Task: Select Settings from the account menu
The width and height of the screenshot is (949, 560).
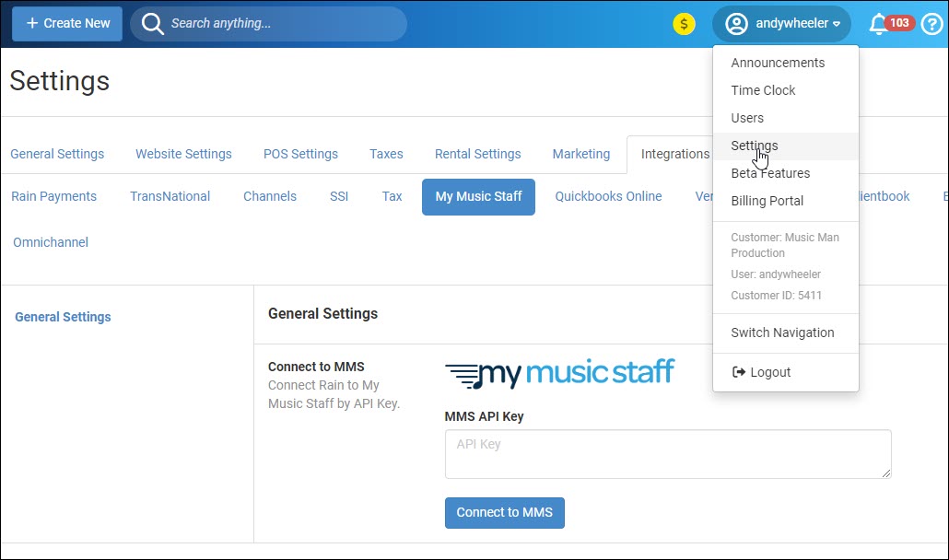Action: pos(755,146)
